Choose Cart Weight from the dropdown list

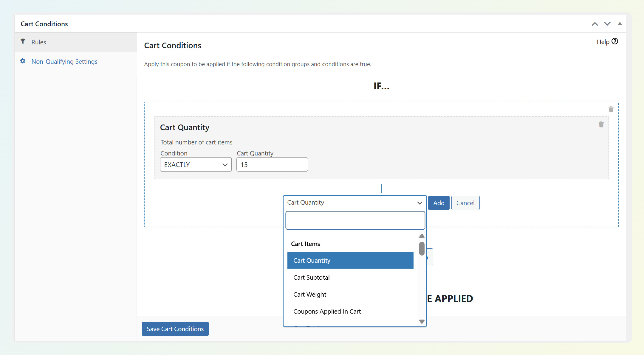[310, 295]
